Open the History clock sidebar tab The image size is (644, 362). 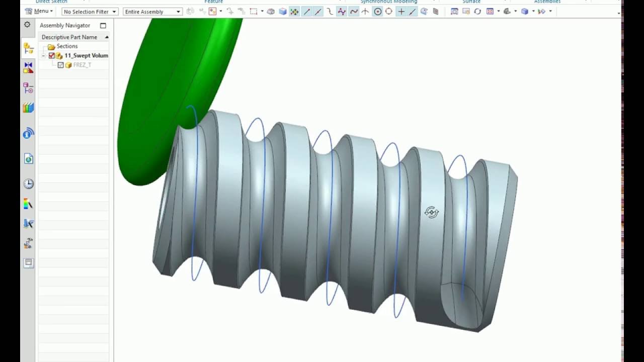pos(28,184)
